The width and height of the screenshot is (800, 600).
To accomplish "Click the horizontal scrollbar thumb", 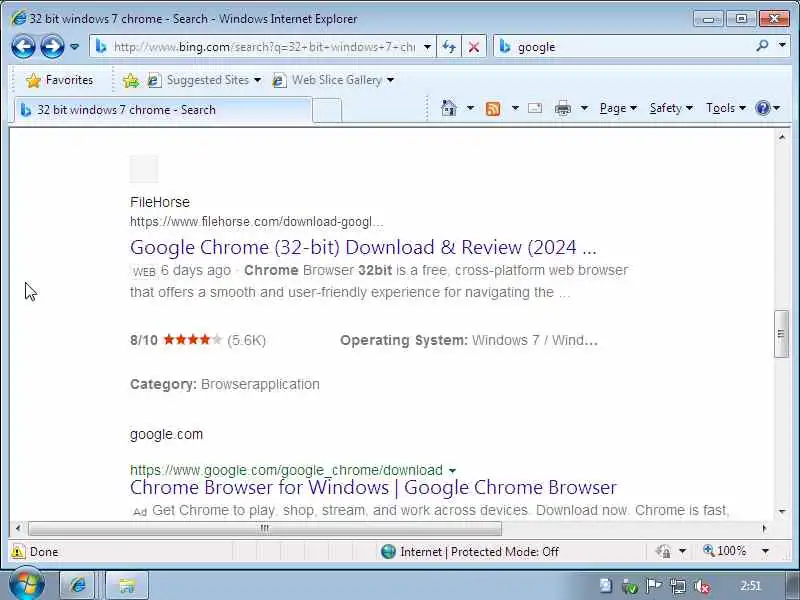I will tap(264, 529).
